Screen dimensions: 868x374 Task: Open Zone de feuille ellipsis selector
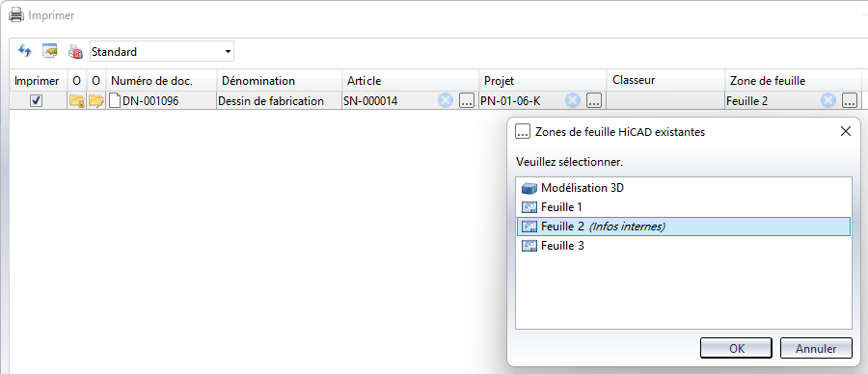tap(850, 100)
